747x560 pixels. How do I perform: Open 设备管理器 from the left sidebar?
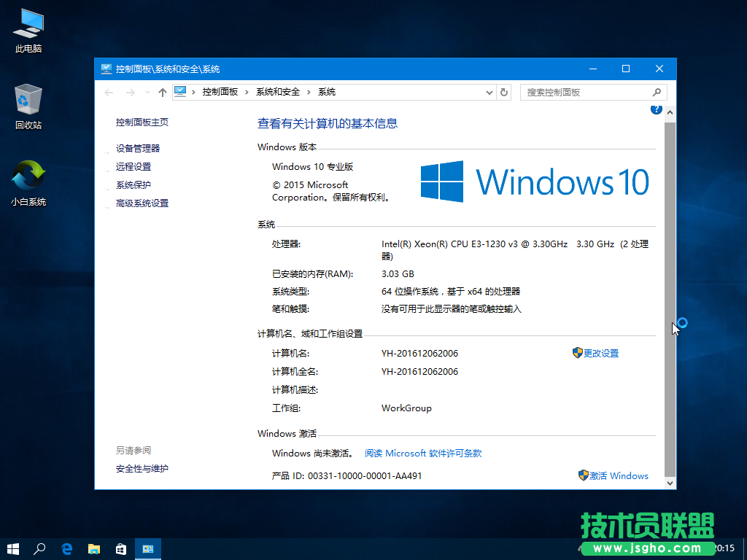click(137, 148)
